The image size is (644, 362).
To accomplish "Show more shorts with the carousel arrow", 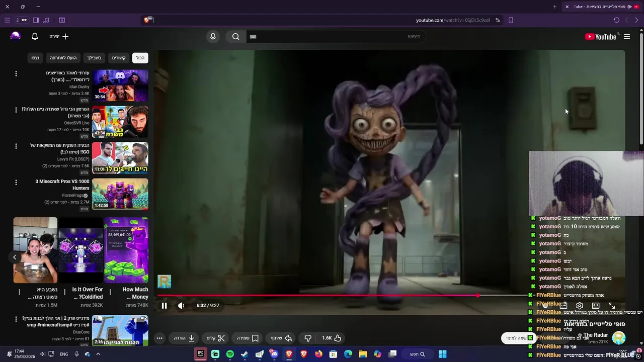I will 15,257.
